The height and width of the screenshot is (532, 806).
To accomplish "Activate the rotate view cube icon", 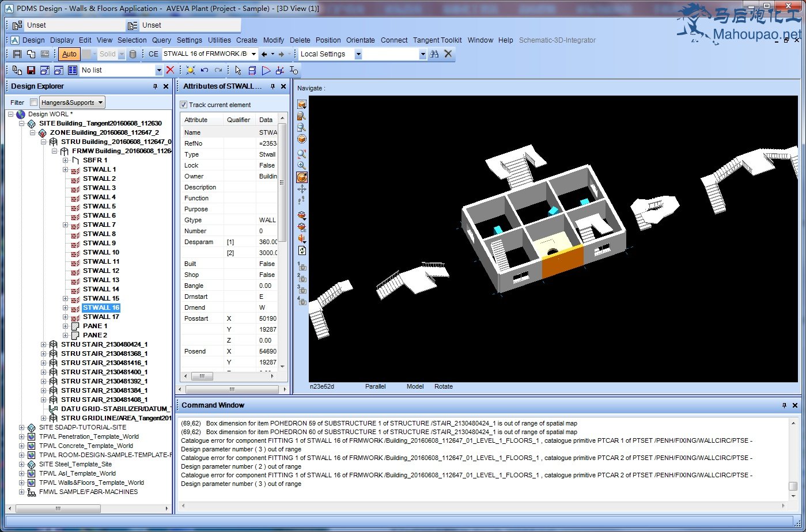I will coord(302,177).
